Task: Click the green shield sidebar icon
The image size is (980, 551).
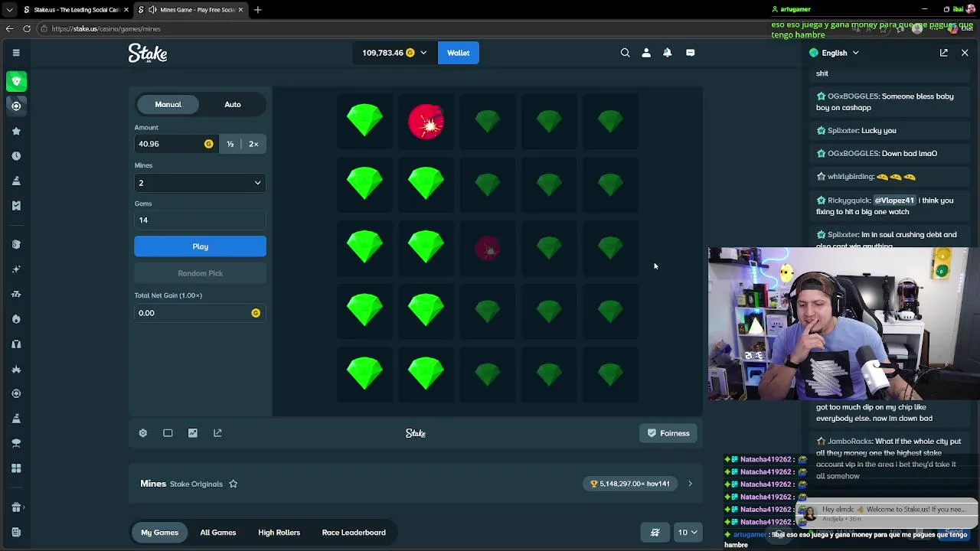Action: point(16,80)
